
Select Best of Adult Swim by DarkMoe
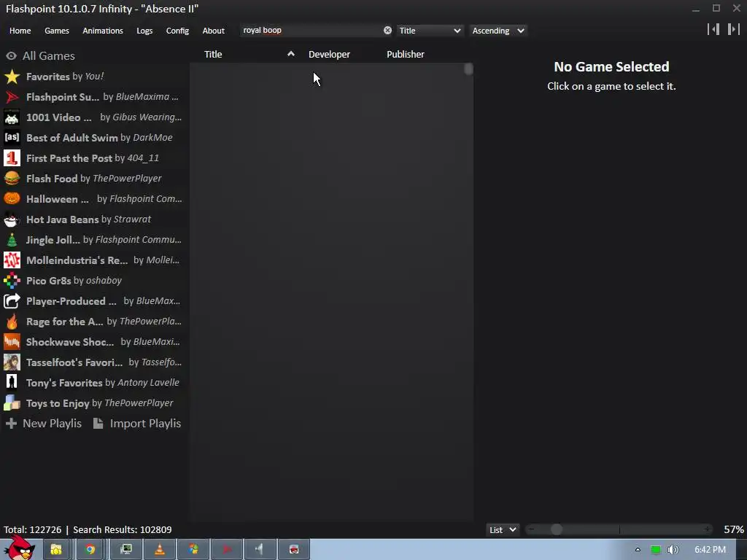click(99, 138)
